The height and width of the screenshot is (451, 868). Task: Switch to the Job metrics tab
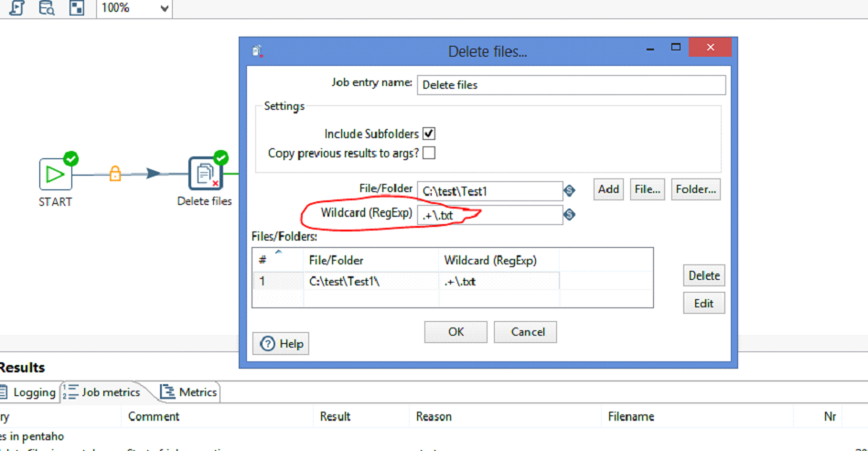[102, 392]
